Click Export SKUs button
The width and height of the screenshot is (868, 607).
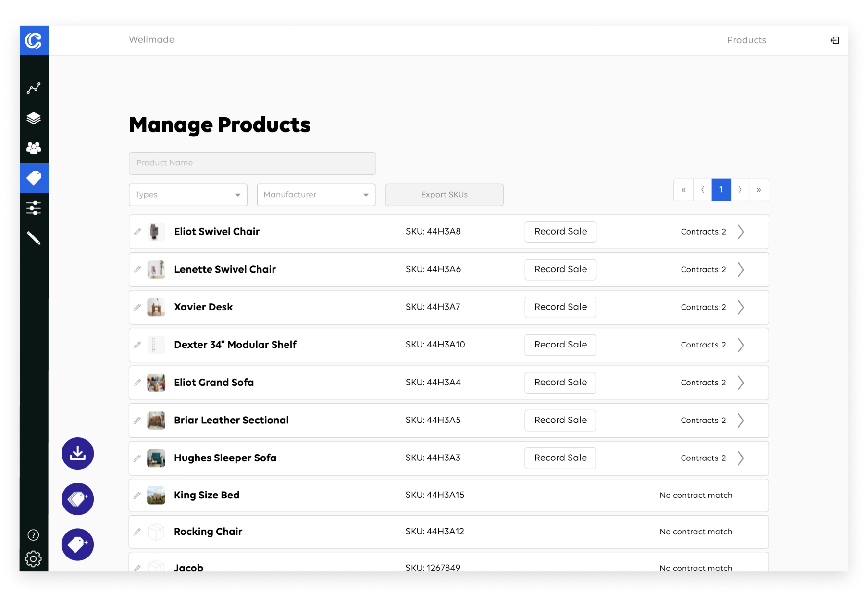coord(444,195)
